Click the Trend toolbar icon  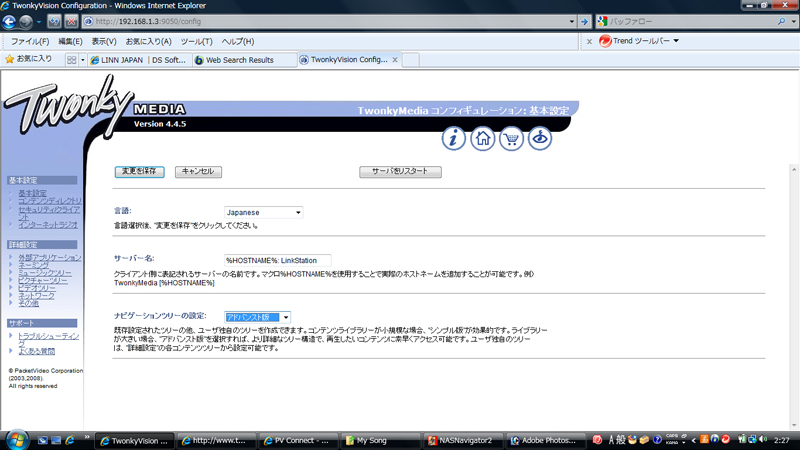click(x=605, y=41)
